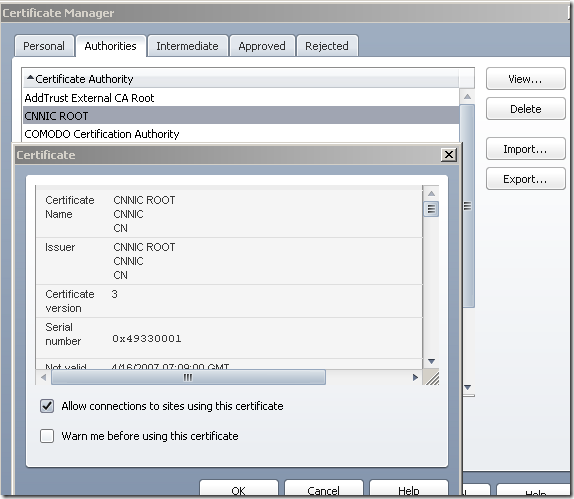Image resolution: width=574 pixels, height=499 pixels.
Task: Enable Warn me before using this certificate
Action: (x=47, y=436)
